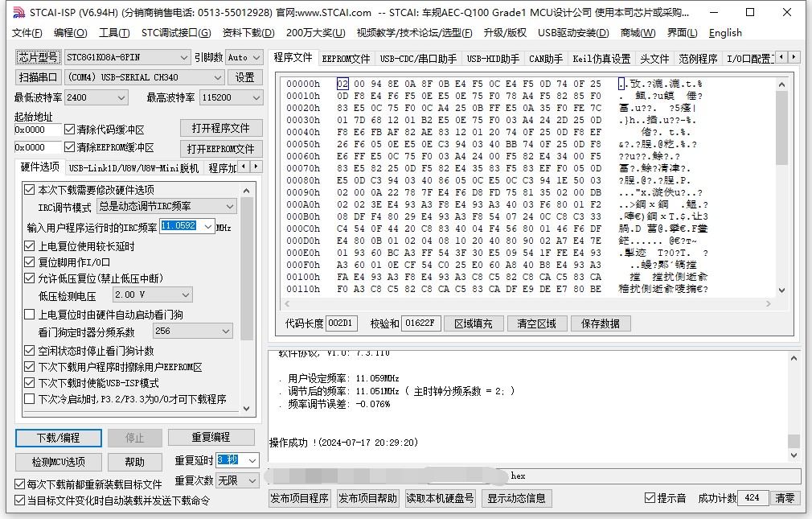Click the tab strip left scroll arrow
Image resolution: width=812 pixels, height=519 pixels.
pos(781,56)
